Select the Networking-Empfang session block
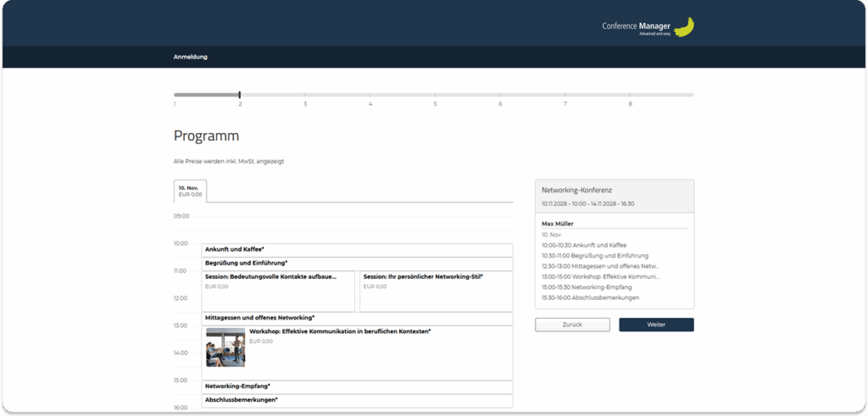Screen dimensions: 868x417 (357, 386)
